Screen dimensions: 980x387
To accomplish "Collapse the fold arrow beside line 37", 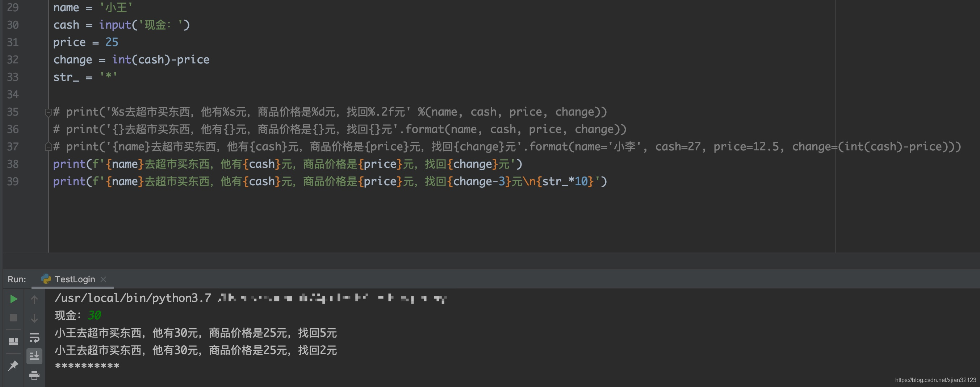I will pos(48,146).
